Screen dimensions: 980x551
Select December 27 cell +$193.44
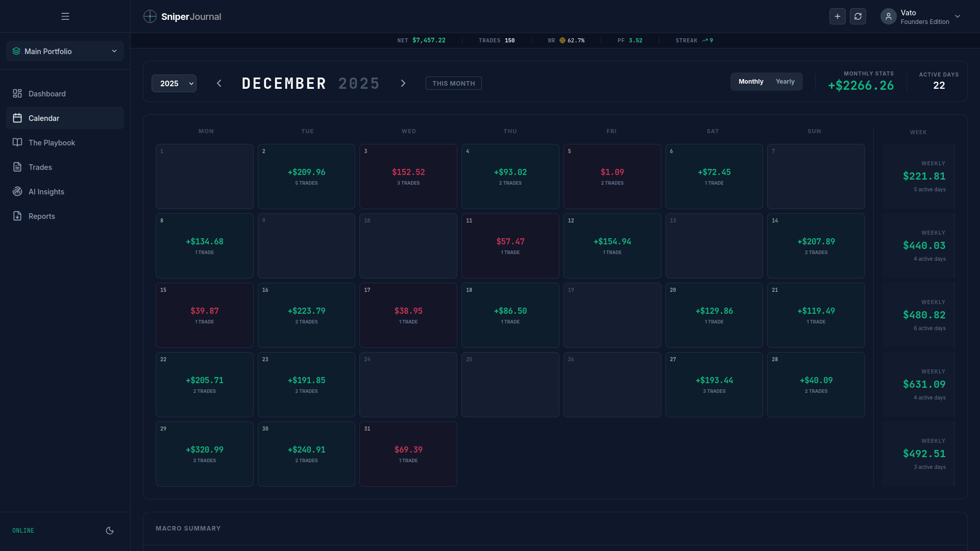click(714, 385)
